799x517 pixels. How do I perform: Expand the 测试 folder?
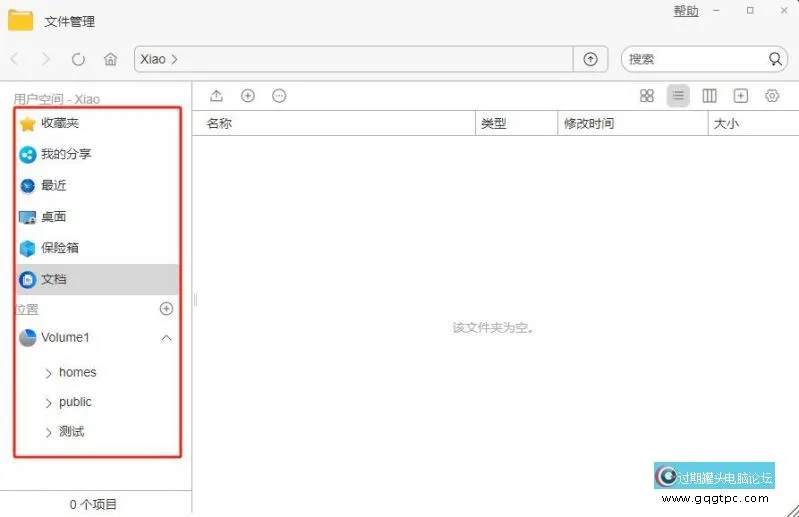(x=48, y=432)
